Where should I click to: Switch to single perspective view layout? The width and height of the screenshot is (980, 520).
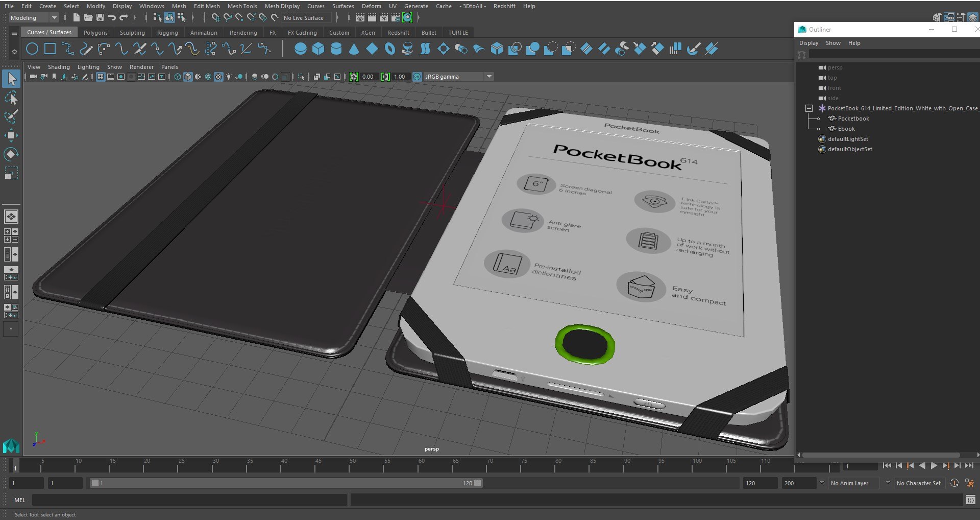click(11, 217)
